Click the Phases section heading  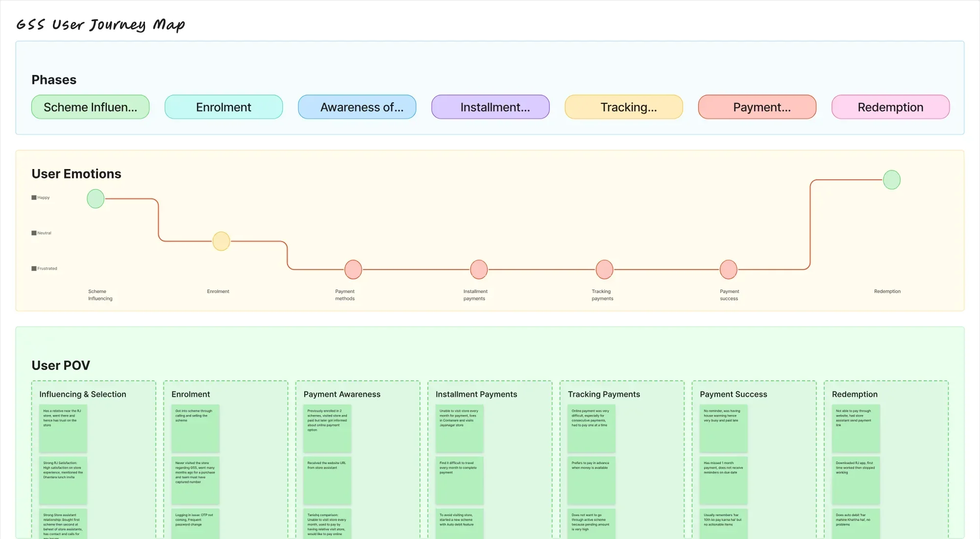click(x=54, y=80)
